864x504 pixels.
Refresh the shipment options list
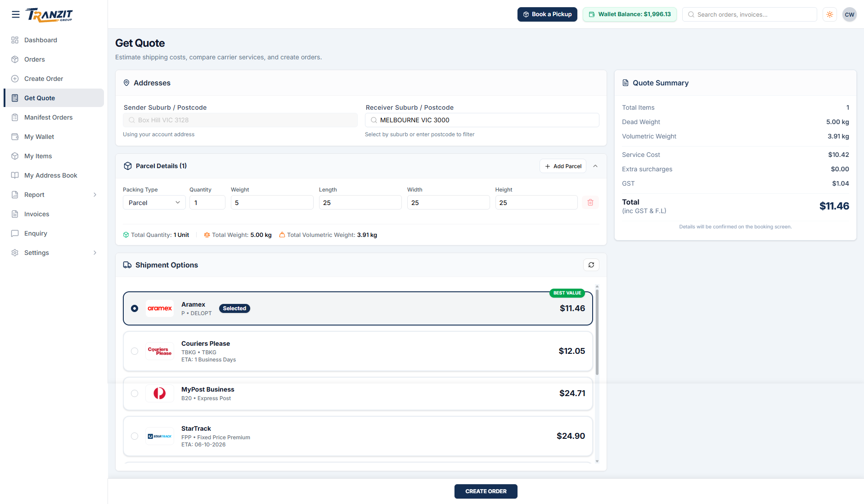(x=591, y=265)
